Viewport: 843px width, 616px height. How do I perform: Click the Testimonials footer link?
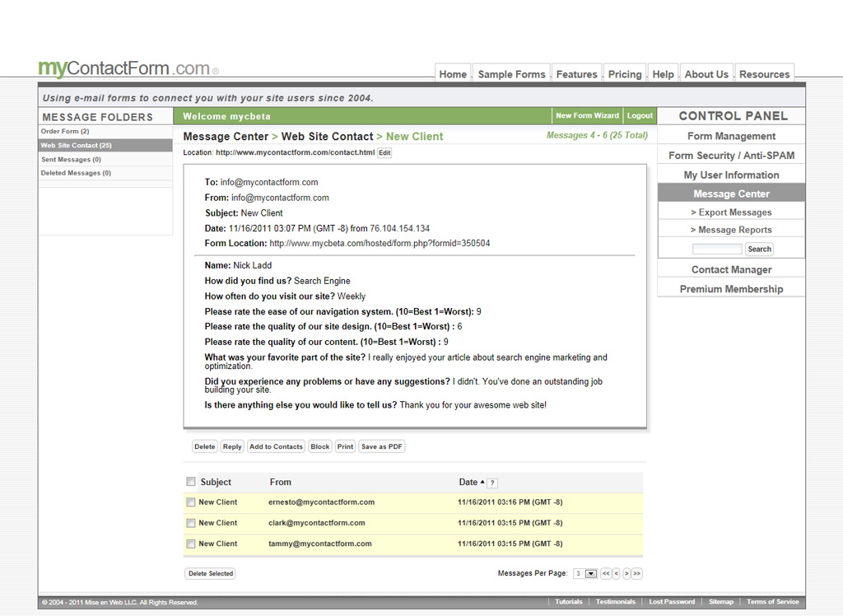pos(616,602)
